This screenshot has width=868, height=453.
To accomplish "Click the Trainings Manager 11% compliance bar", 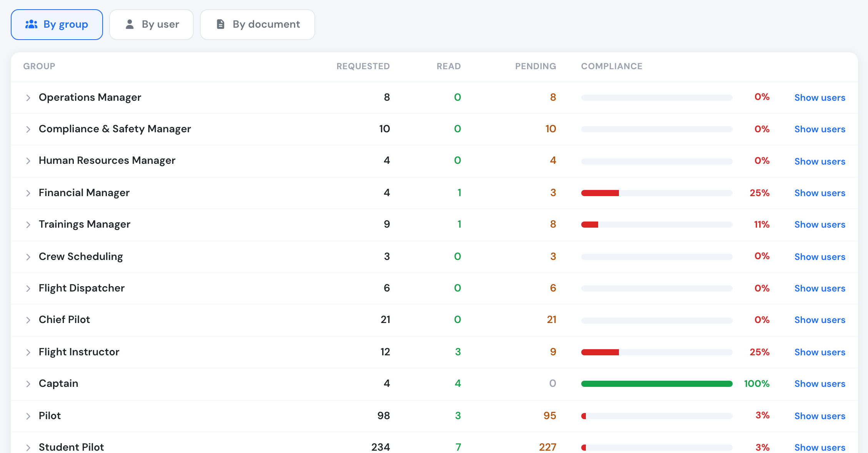I will (657, 225).
